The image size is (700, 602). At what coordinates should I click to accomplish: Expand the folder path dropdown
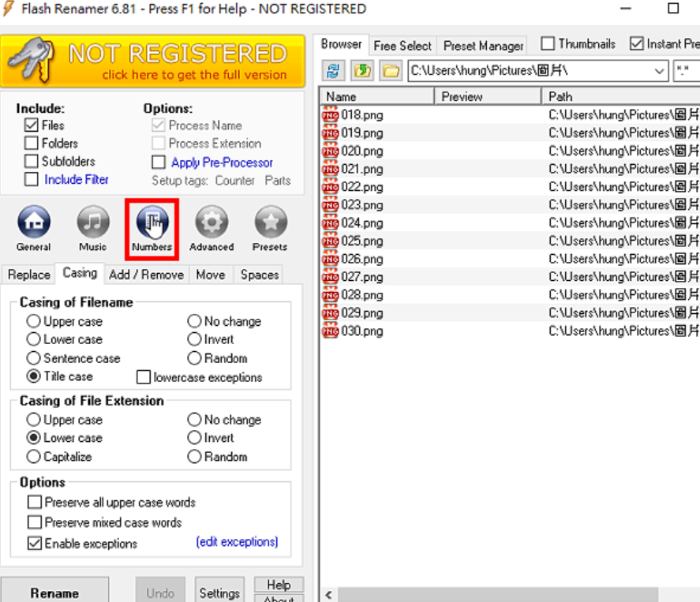tap(659, 71)
